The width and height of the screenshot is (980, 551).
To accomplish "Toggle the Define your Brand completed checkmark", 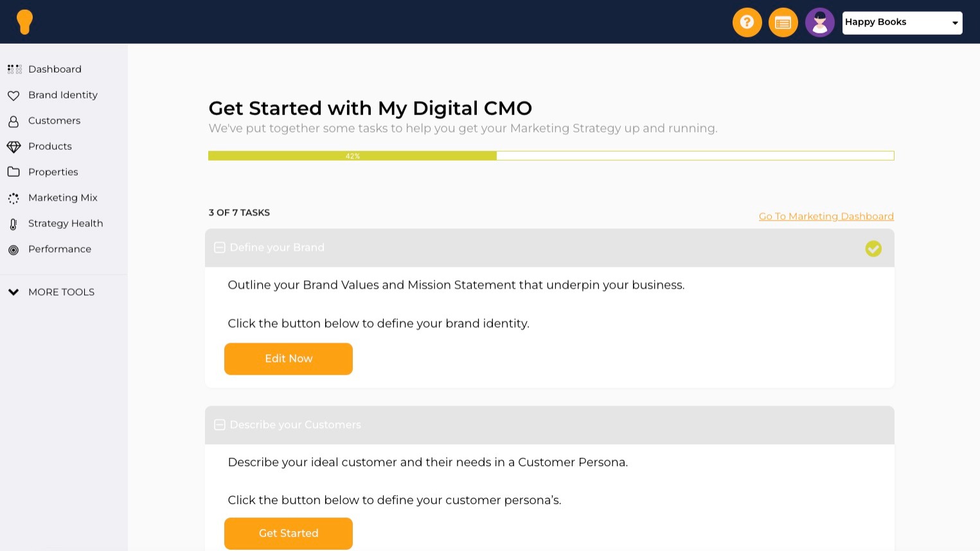I will point(873,248).
